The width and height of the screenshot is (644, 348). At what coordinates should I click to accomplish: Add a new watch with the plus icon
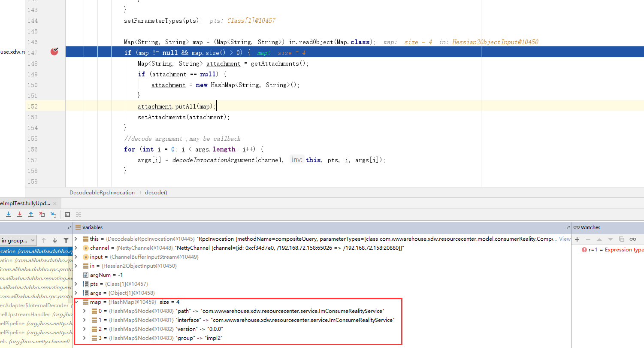tap(577, 239)
